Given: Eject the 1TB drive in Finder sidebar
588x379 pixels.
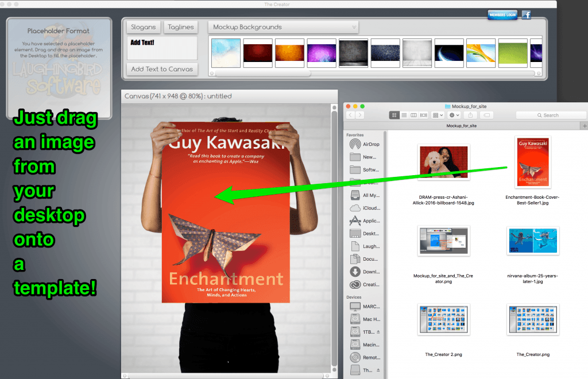Looking at the screenshot, I should pos(378,332).
